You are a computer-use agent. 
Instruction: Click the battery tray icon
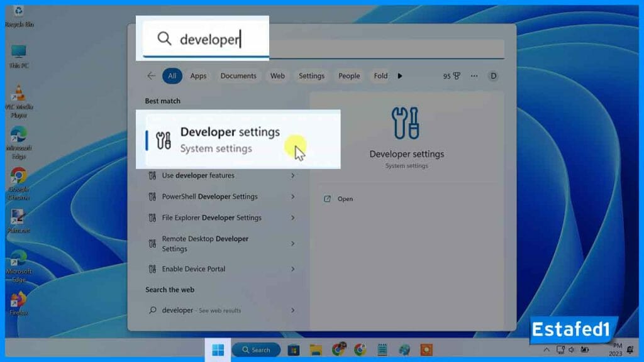[x=585, y=349]
